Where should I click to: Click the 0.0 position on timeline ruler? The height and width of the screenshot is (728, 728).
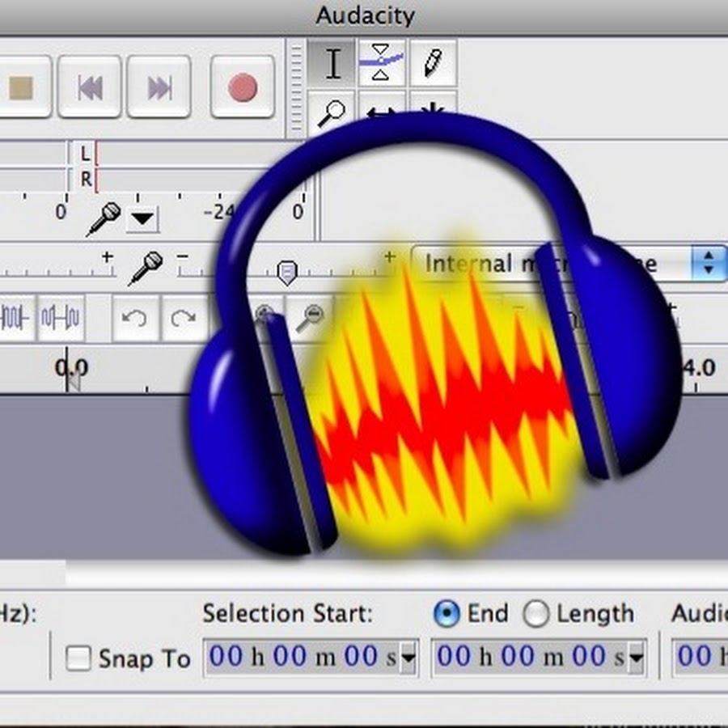[70, 368]
